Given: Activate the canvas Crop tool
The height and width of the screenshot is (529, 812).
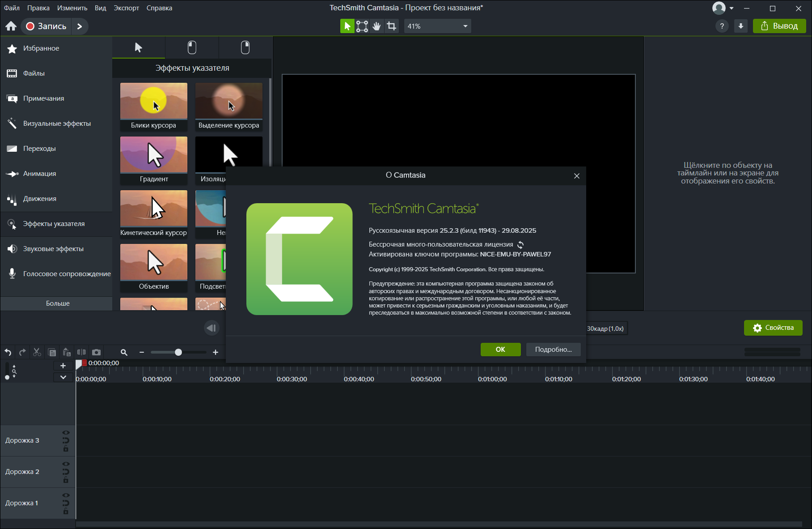Looking at the screenshot, I should [x=392, y=26].
